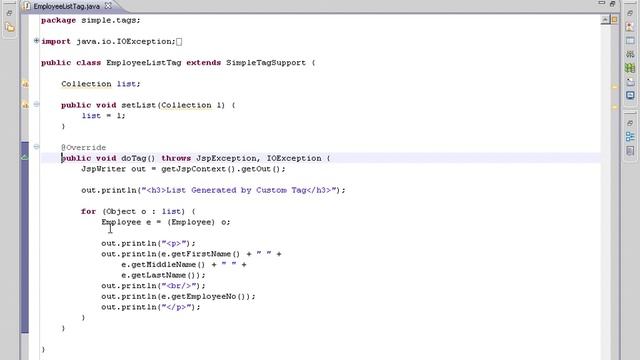Click 'JspException' in throws clause
640x360 pixels.
click(226, 158)
